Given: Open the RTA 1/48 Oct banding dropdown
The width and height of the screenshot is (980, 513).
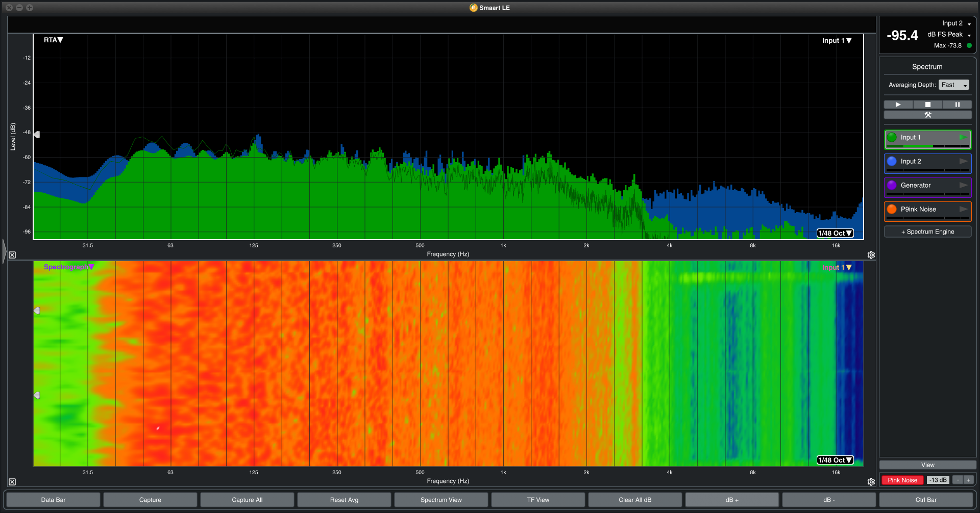Looking at the screenshot, I should [835, 233].
